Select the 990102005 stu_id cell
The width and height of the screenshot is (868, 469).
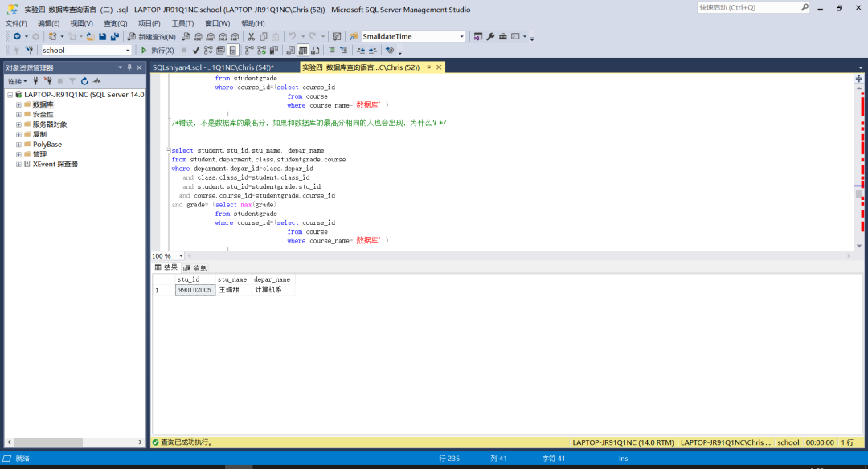[x=194, y=290]
